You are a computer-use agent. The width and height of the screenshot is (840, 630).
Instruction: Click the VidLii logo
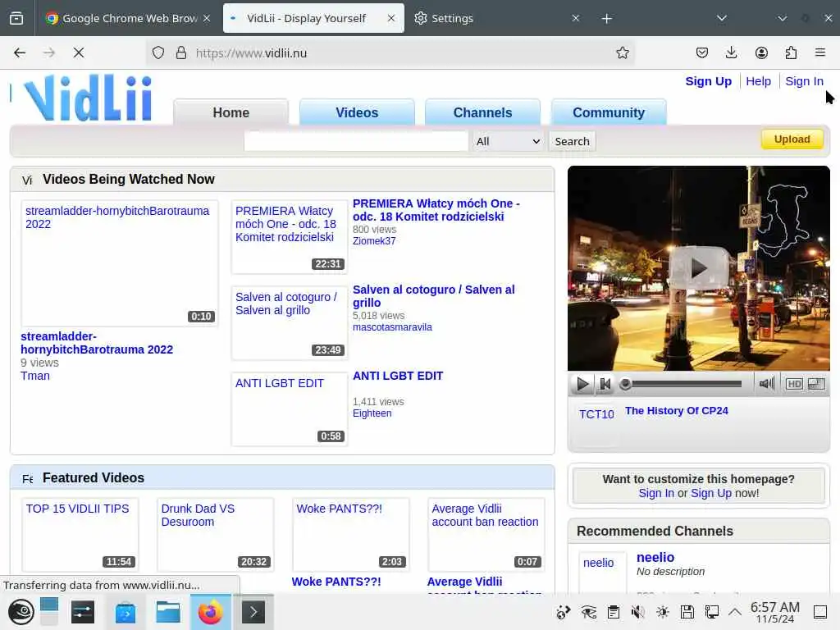click(x=88, y=98)
